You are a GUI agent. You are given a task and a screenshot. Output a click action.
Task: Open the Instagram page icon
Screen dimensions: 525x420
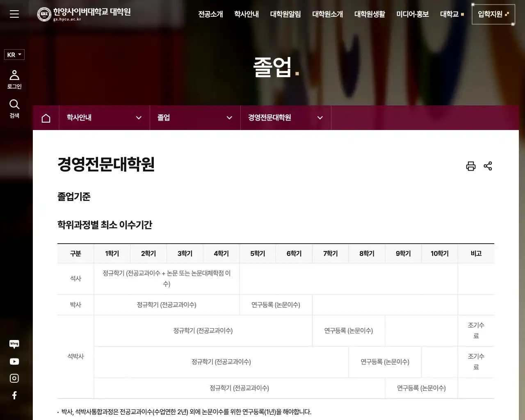14,378
